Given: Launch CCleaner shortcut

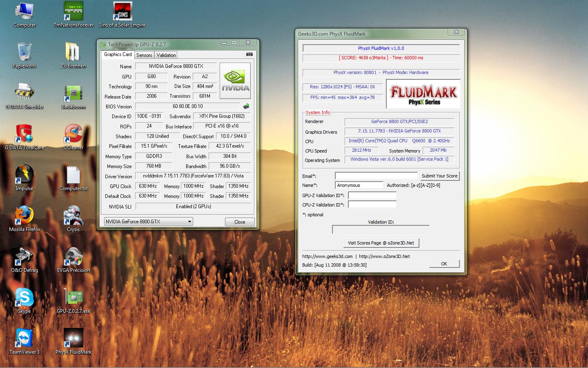Looking at the screenshot, I should click(x=73, y=137).
